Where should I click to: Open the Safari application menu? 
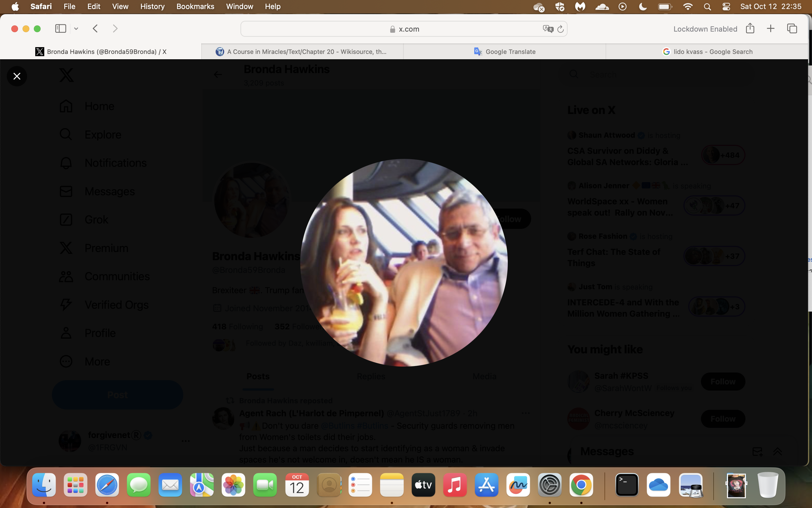click(41, 6)
